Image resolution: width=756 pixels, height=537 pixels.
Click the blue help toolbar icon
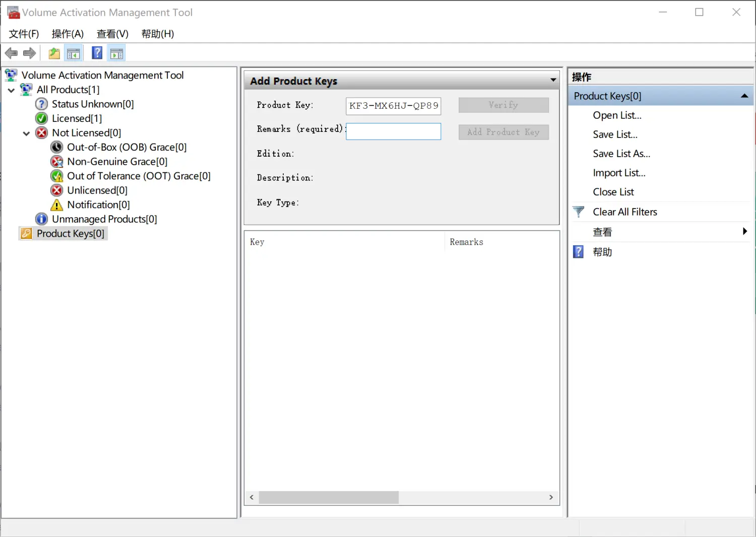point(97,53)
